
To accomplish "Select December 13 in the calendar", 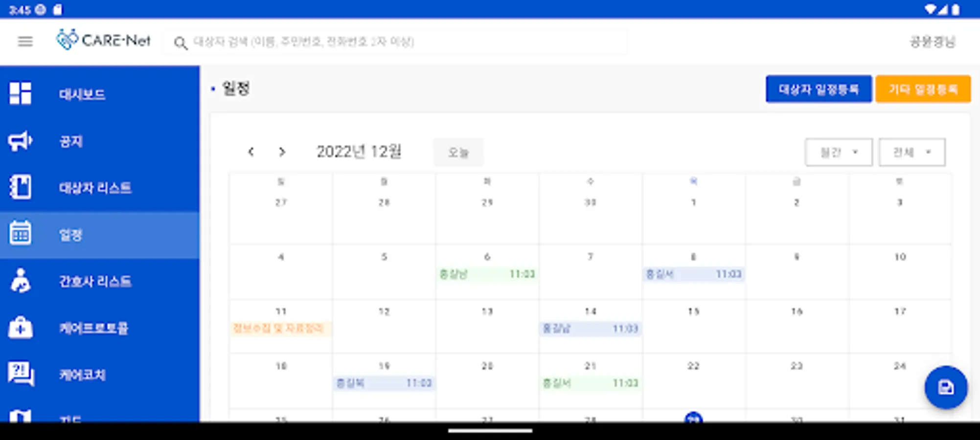I will point(487,311).
